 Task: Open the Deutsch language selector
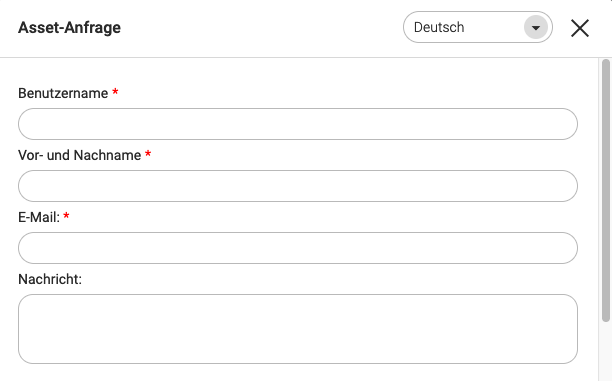pyautogui.click(x=478, y=27)
